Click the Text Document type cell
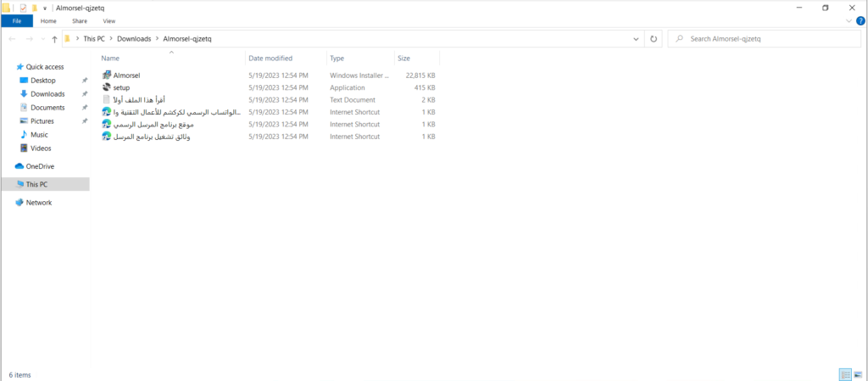This screenshot has width=868, height=381. (x=353, y=99)
